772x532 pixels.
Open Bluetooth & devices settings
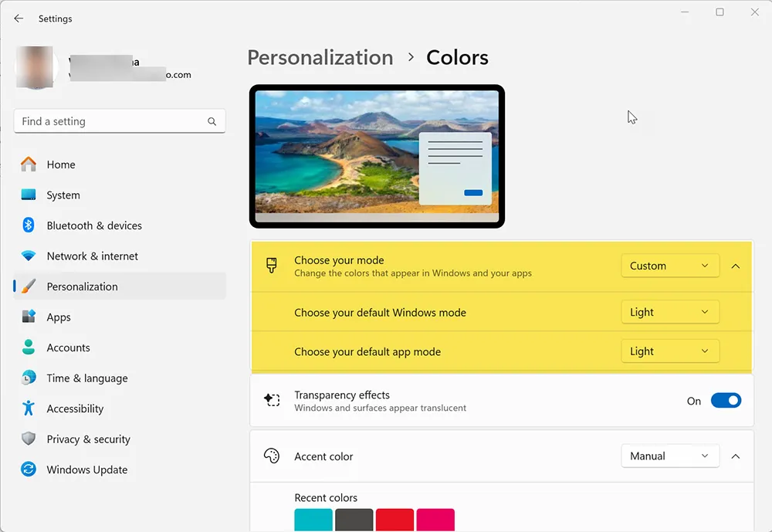[29, 225]
